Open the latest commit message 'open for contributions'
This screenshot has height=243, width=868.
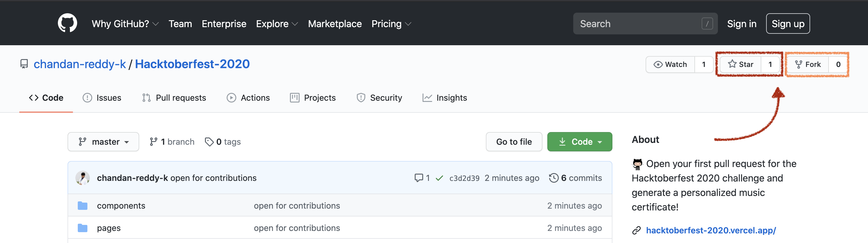(213, 178)
